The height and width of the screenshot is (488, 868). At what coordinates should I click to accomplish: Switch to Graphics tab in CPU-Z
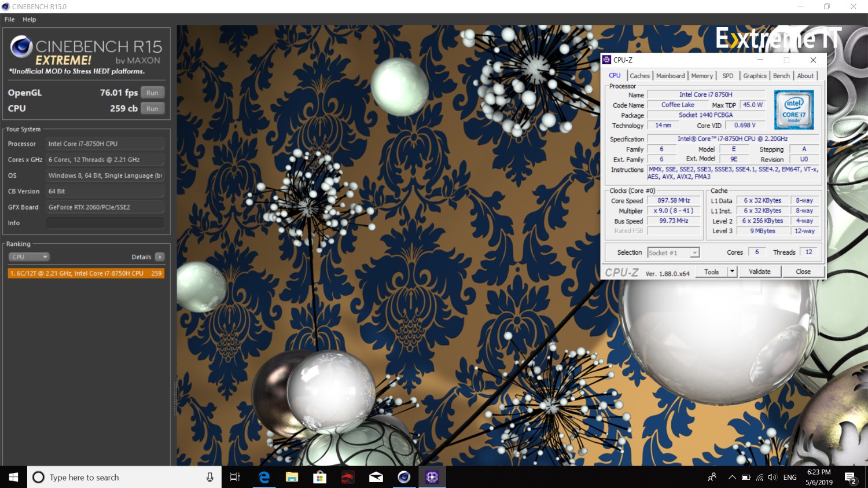click(x=755, y=76)
